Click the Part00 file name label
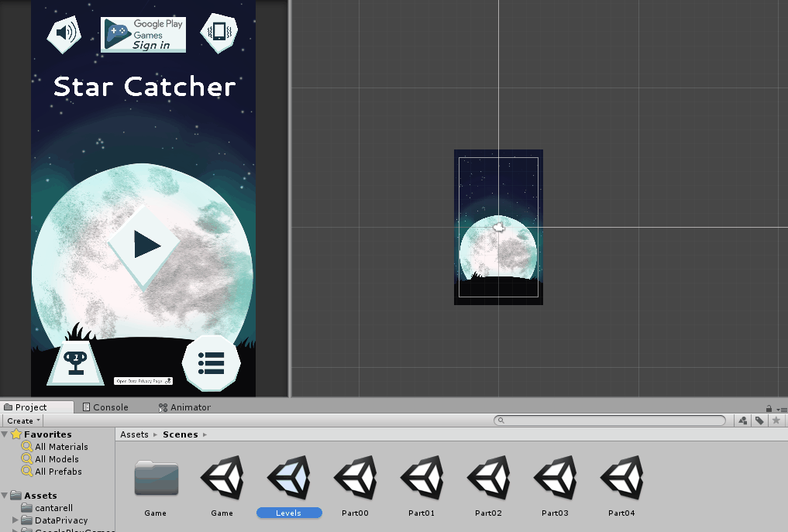The width and height of the screenshot is (788, 532). coord(356,513)
